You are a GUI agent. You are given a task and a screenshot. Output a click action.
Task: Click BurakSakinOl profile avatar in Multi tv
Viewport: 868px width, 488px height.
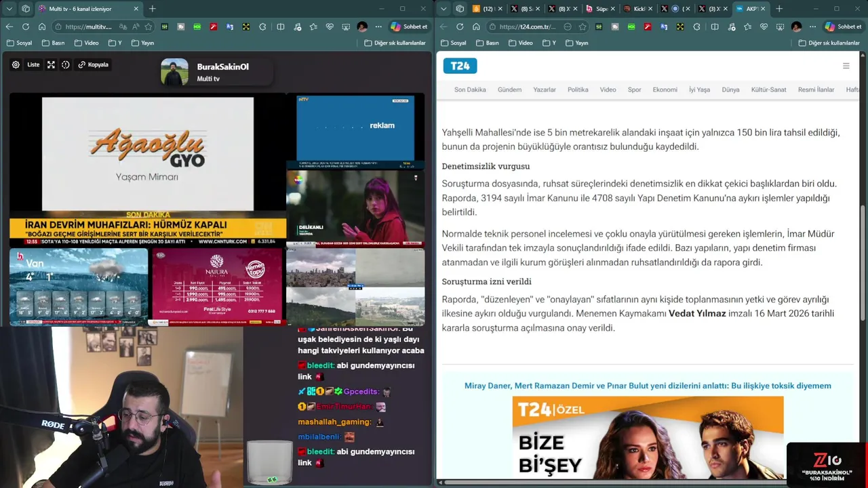coord(174,72)
